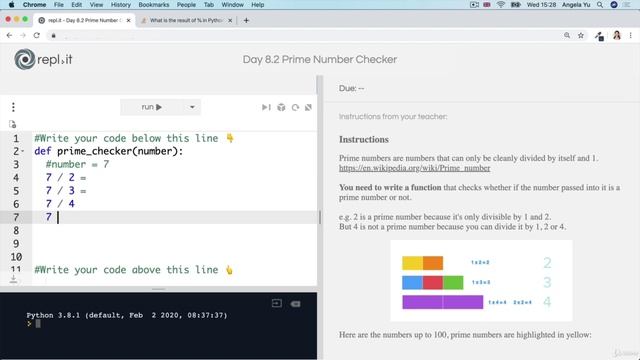Click the 'Due: --' text
The height and width of the screenshot is (360, 640).
tap(351, 88)
